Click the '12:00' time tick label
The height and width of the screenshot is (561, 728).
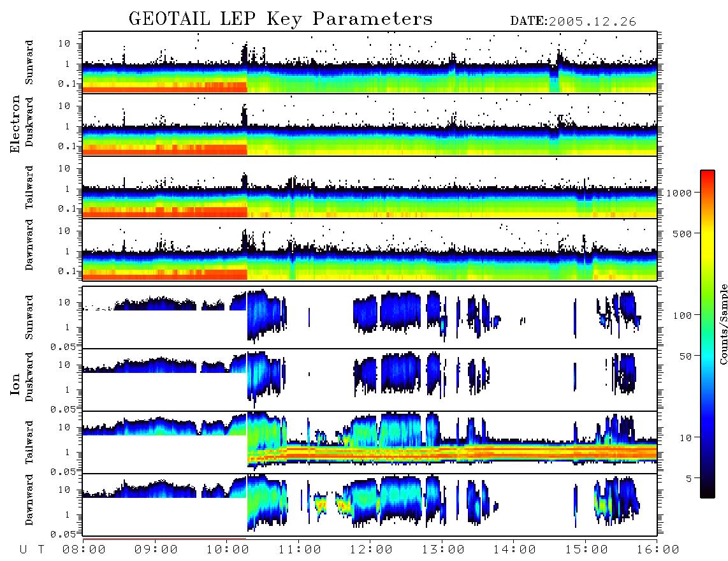[x=371, y=550]
